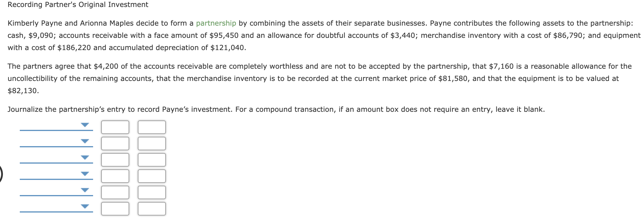Expand the last account selection dropdown
Screen dimensions: 644x223
click(84, 207)
